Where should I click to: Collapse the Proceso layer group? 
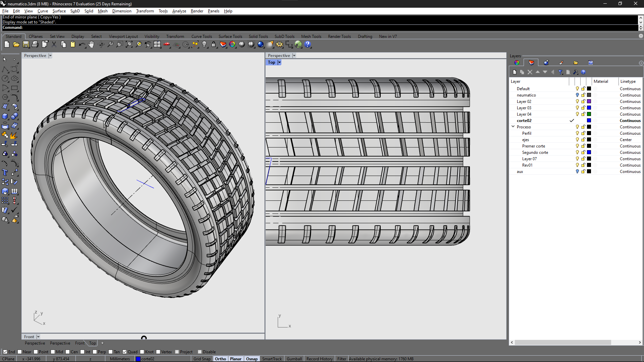pyautogui.click(x=513, y=127)
